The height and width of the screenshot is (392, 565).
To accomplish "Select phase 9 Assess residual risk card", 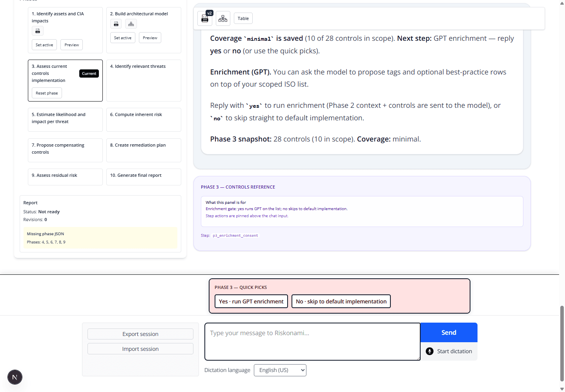I will 65,177.
